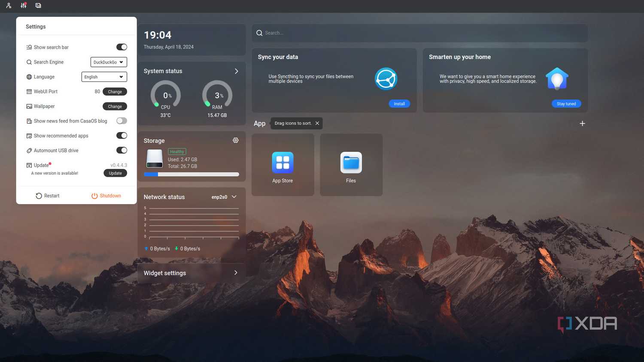Screen dimensions: 644x362
Task: Open the Files app icon
Action: tap(351, 163)
